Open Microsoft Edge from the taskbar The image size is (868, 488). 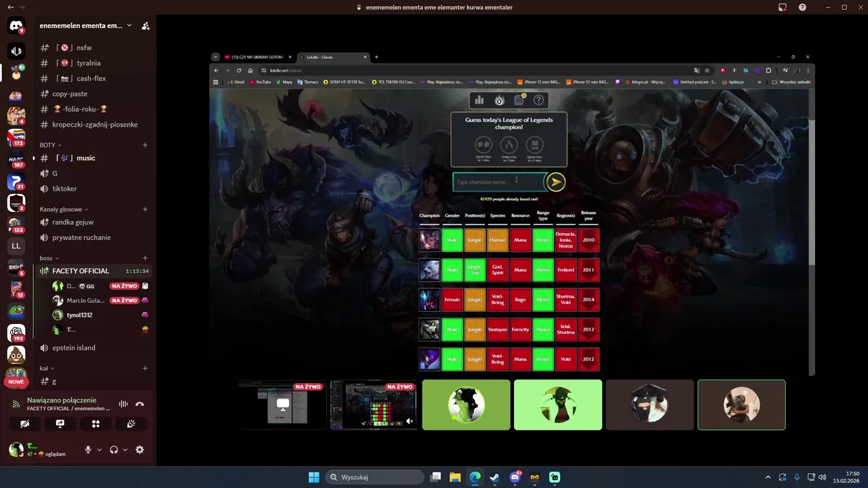475,477
